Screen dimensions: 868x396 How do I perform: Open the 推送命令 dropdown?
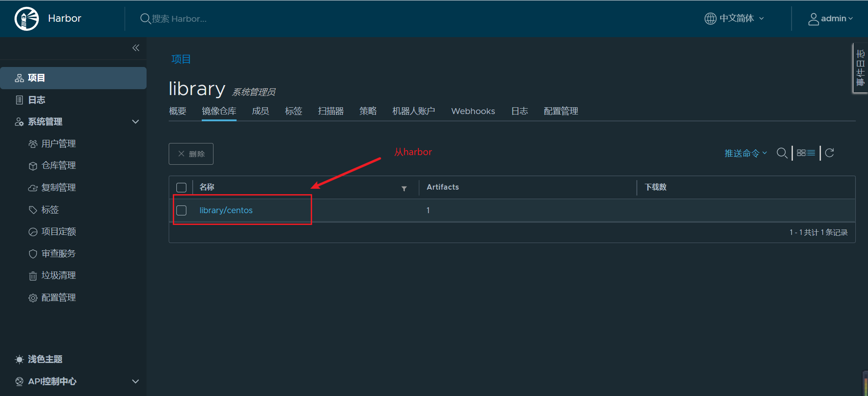(745, 153)
